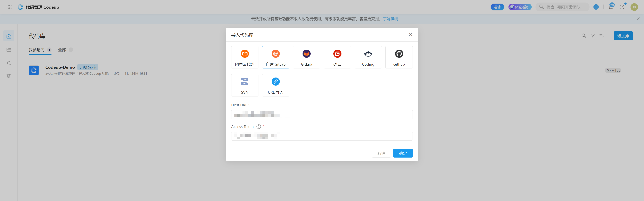
Task: Close the import repository (导入代码库) dialog
Action: tap(410, 35)
